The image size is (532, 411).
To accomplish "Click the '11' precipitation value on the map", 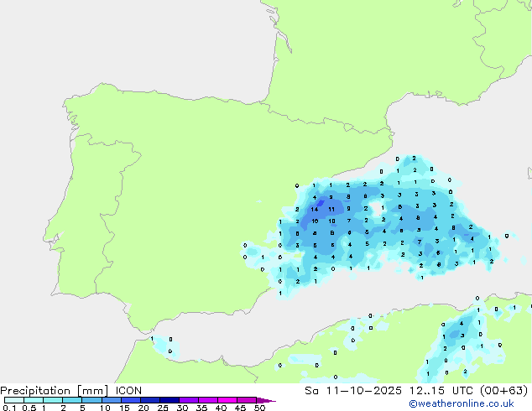I will [x=331, y=209].
